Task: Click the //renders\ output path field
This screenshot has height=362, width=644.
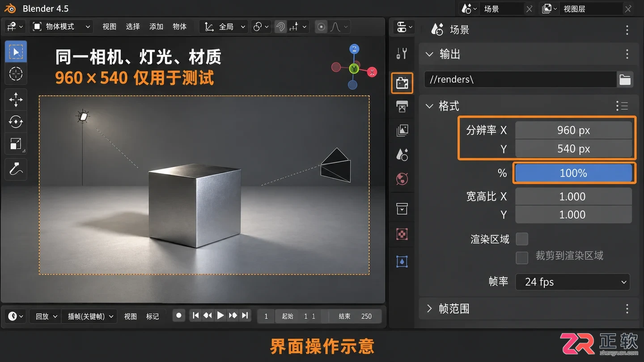Action: tap(520, 80)
